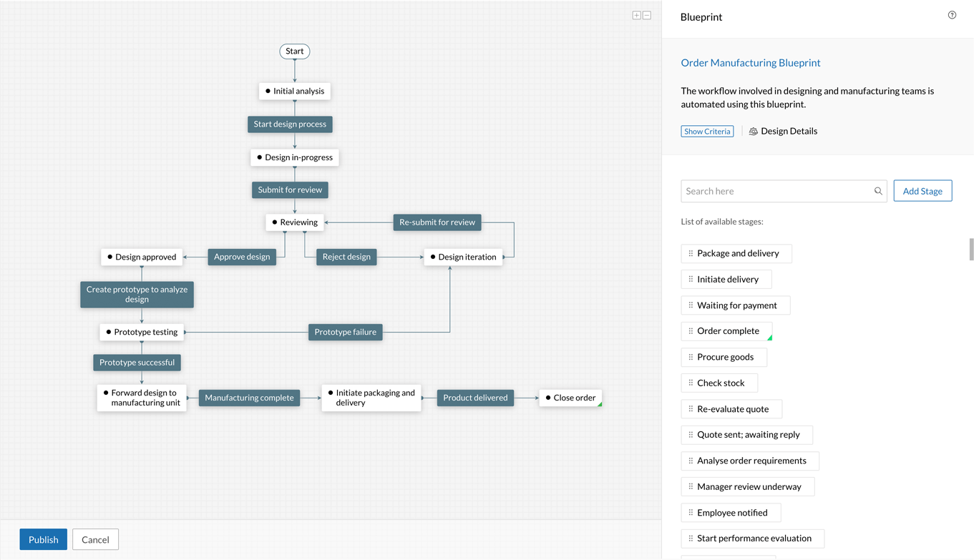Zoom in on the blueprint canvas

(x=635, y=14)
